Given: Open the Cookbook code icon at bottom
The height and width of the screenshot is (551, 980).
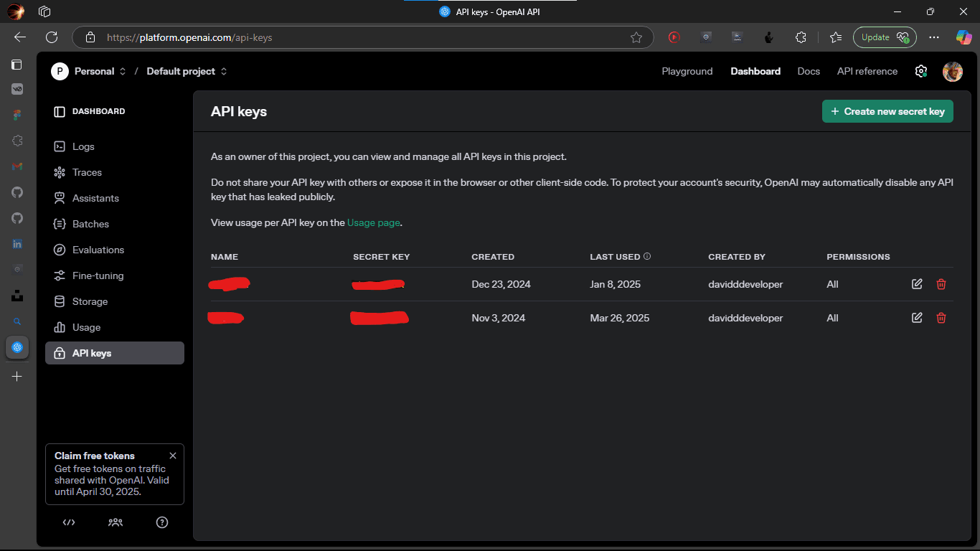Looking at the screenshot, I should pyautogui.click(x=68, y=522).
